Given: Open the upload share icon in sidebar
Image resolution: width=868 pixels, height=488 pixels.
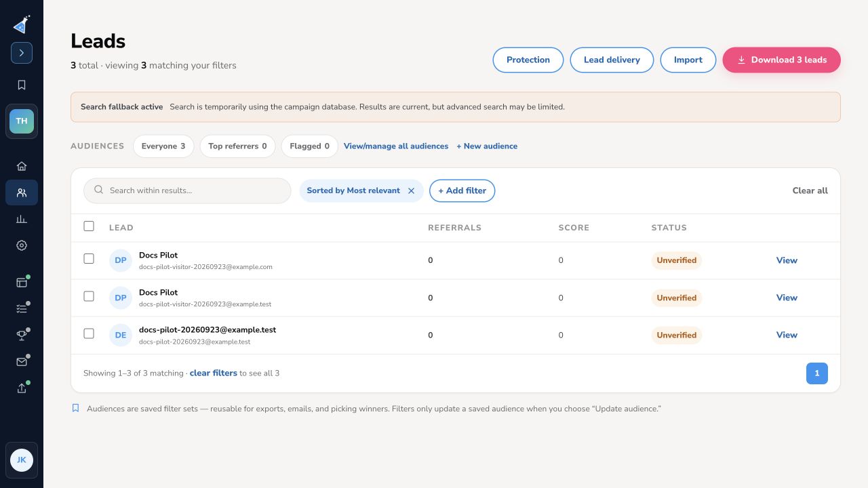Looking at the screenshot, I should click(x=22, y=388).
